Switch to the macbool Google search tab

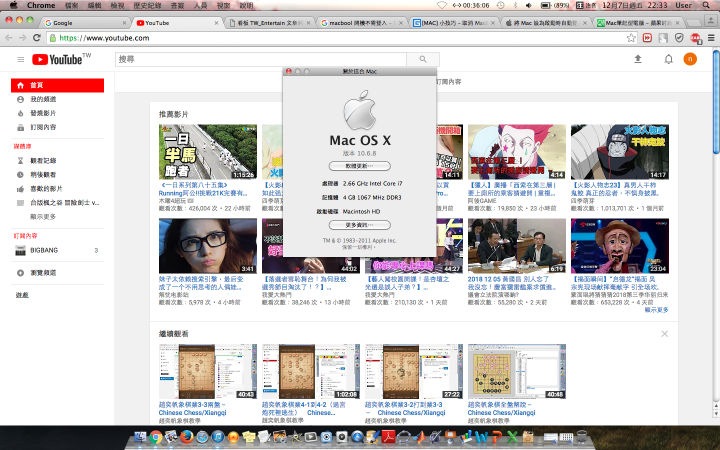[362, 22]
